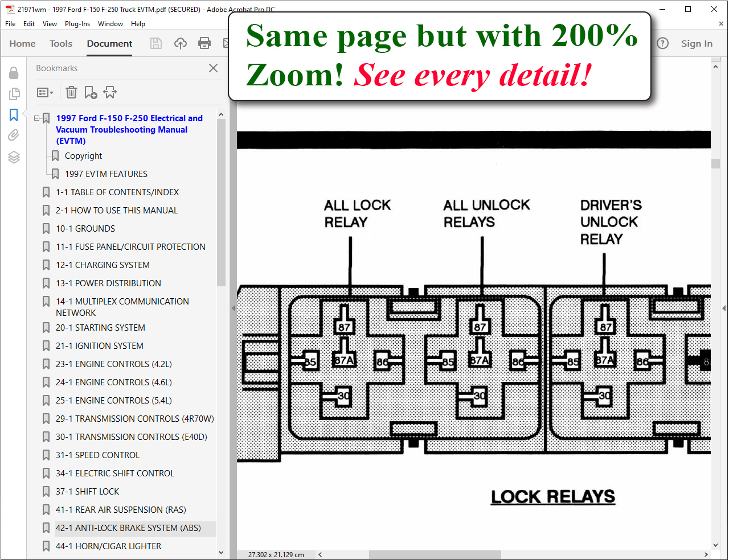Open the File menu

coord(10,24)
